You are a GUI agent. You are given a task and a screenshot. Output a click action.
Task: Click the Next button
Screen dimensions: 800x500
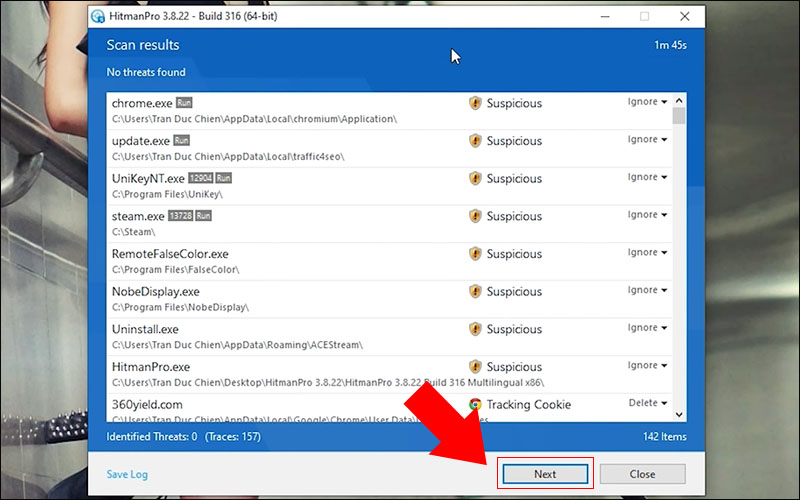pyautogui.click(x=545, y=474)
